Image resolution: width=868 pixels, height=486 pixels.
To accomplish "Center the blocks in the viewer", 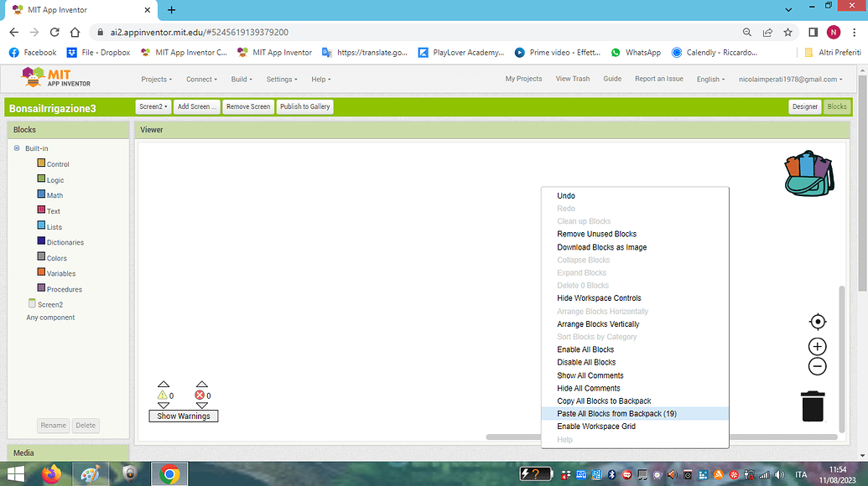I will (817, 321).
